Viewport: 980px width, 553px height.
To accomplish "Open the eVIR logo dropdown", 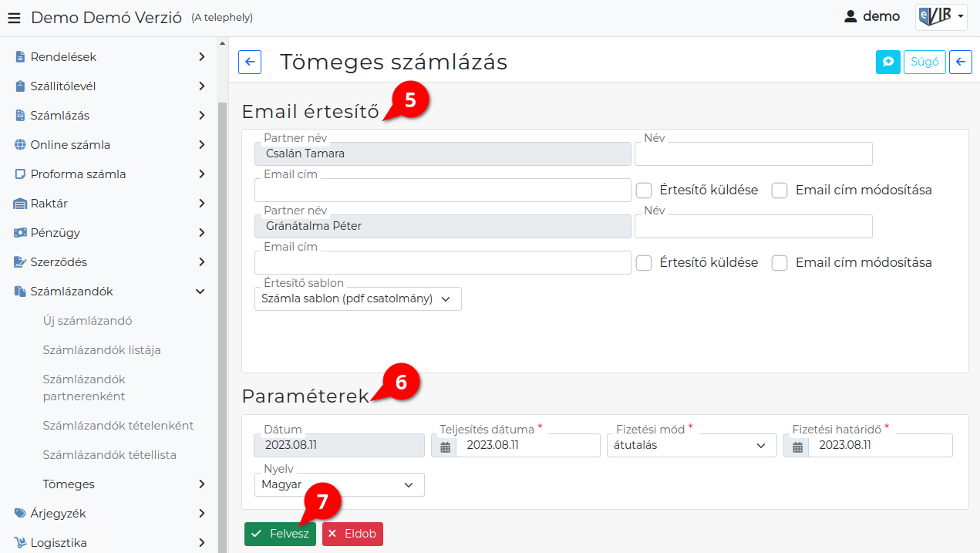I will click(941, 16).
